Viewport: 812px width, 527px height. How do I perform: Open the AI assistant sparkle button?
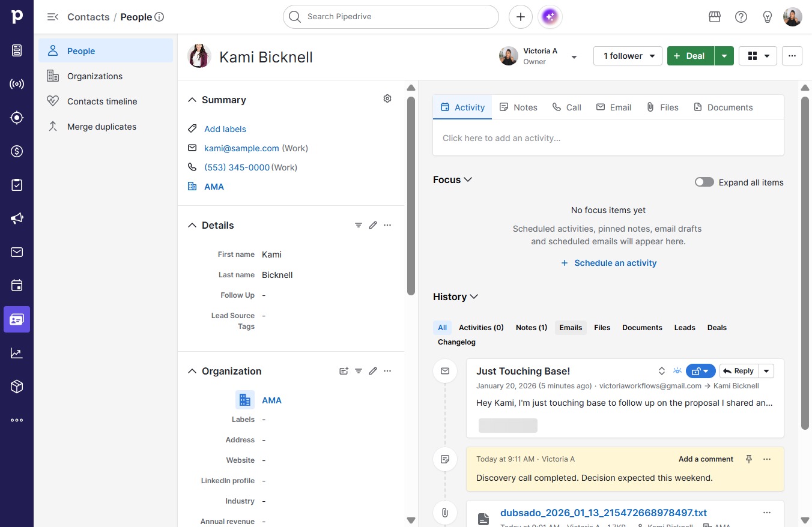click(x=550, y=17)
